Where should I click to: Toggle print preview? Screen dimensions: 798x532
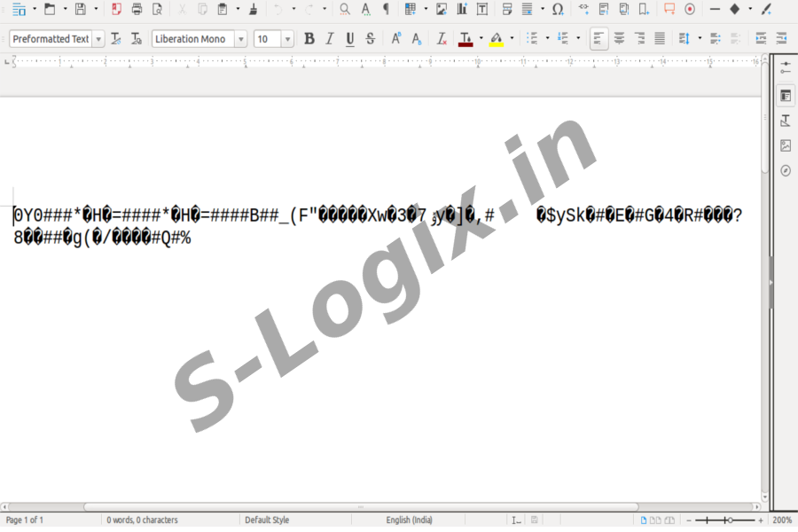click(x=157, y=9)
